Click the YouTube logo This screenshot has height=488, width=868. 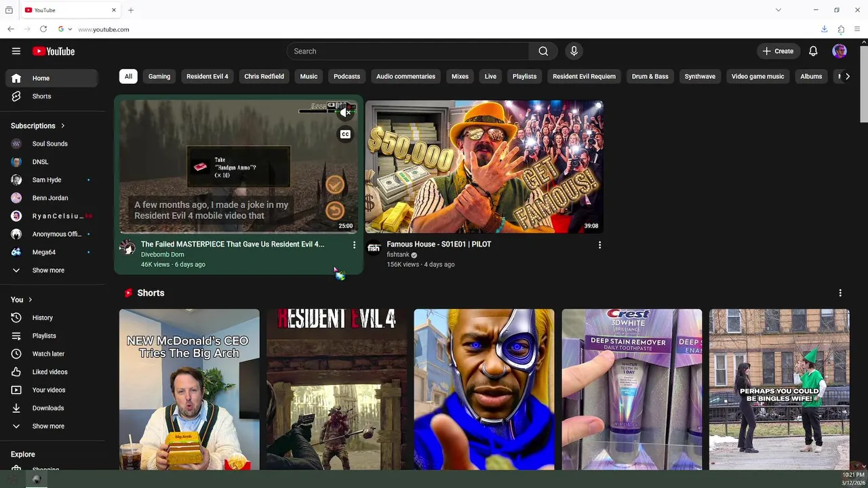(54, 51)
